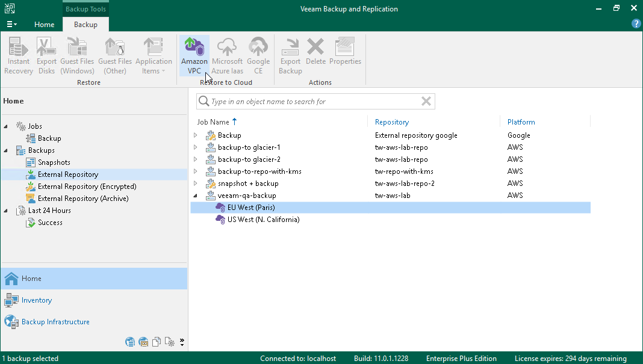Open the help question mark icon

[x=636, y=24]
